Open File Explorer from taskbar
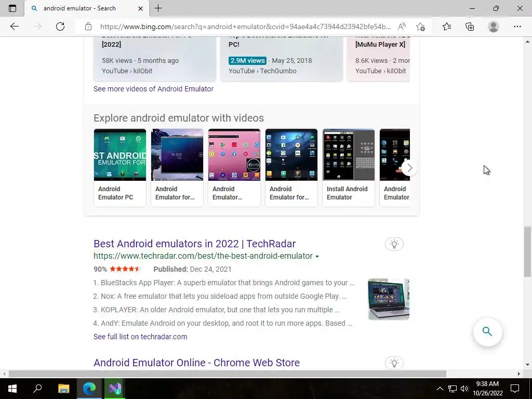This screenshot has height=399, width=532. 63,389
